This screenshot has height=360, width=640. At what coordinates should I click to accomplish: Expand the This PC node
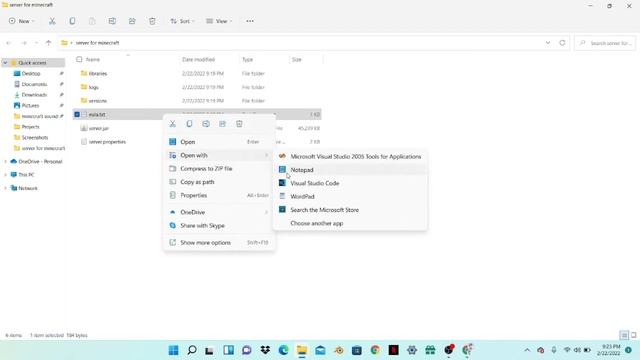pyautogui.click(x=5, y=175)
